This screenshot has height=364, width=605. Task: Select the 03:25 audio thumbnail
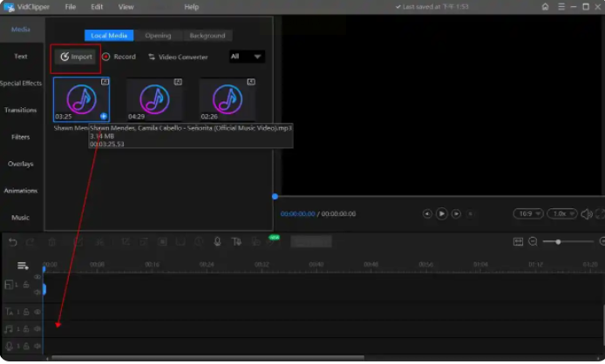81,99
